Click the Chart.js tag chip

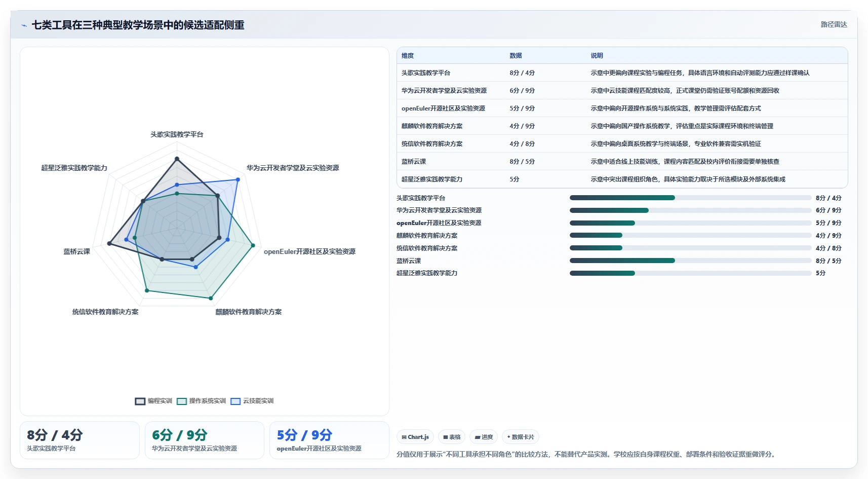(x=415, y=437)
